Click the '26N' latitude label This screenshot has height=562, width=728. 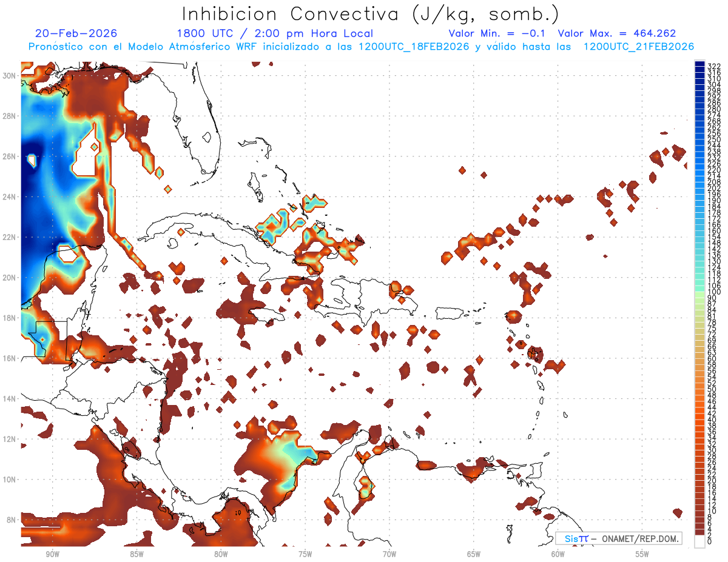pos(9,156)
